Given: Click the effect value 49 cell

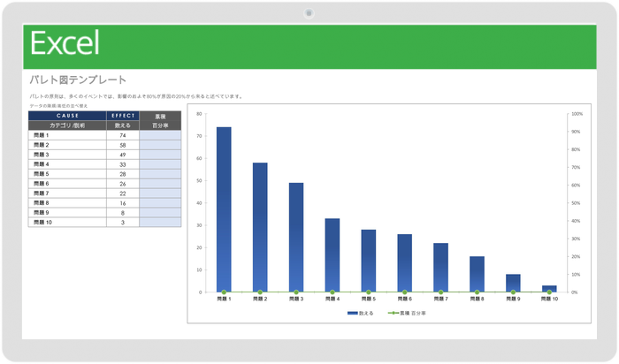Looking at the screenshot, I should point(123,155).
